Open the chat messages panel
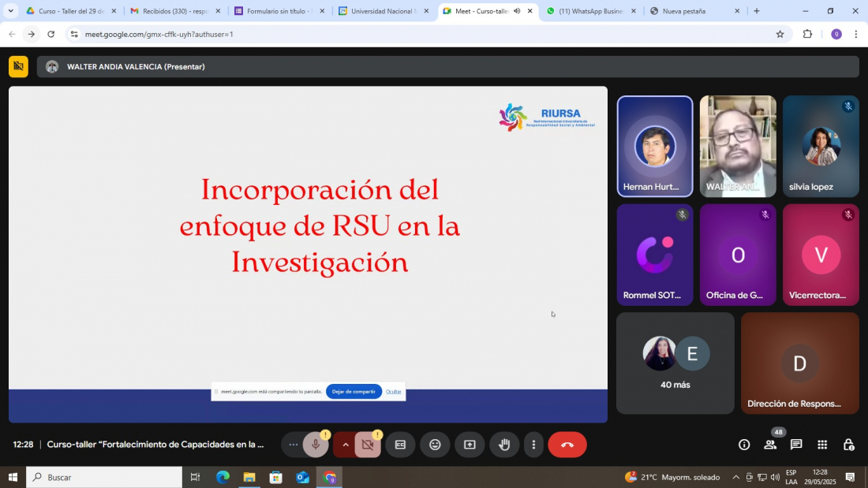This screenshot has height=488, width=868. pyautogui.click(x=796, y=445)
